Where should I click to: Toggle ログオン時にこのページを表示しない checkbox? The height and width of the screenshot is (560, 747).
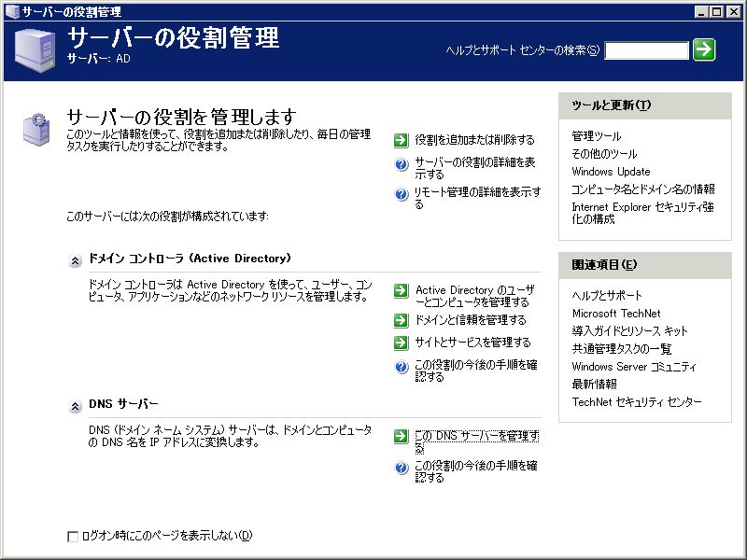coord(73,537)
